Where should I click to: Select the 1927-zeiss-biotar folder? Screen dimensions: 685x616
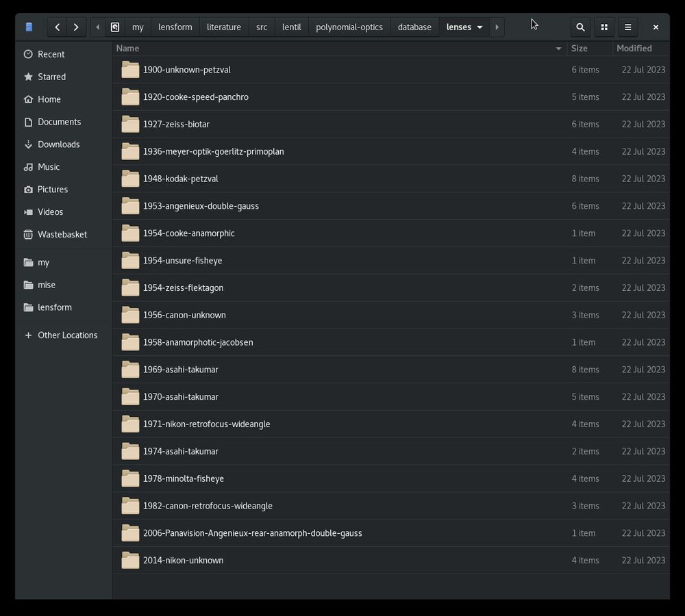coord(391,125)
